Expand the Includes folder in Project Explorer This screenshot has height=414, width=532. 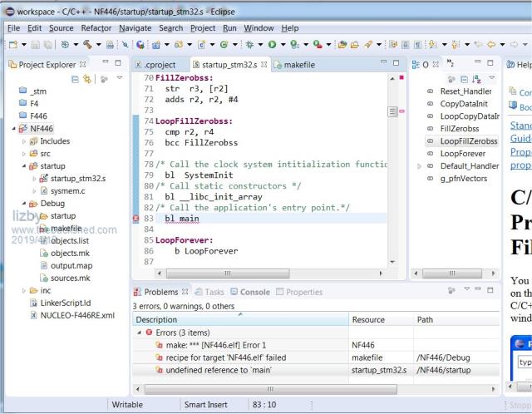point(24,141)
